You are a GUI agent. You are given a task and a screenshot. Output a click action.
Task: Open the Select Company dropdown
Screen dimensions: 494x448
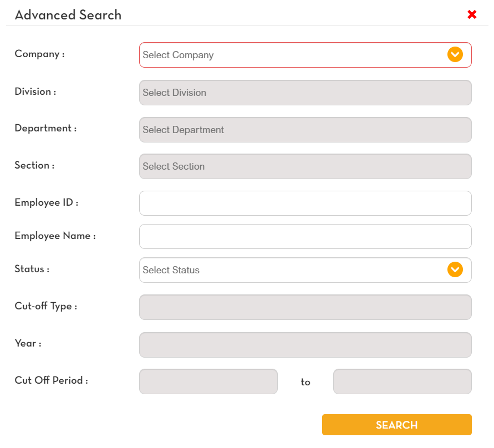(x=305, y=55)
